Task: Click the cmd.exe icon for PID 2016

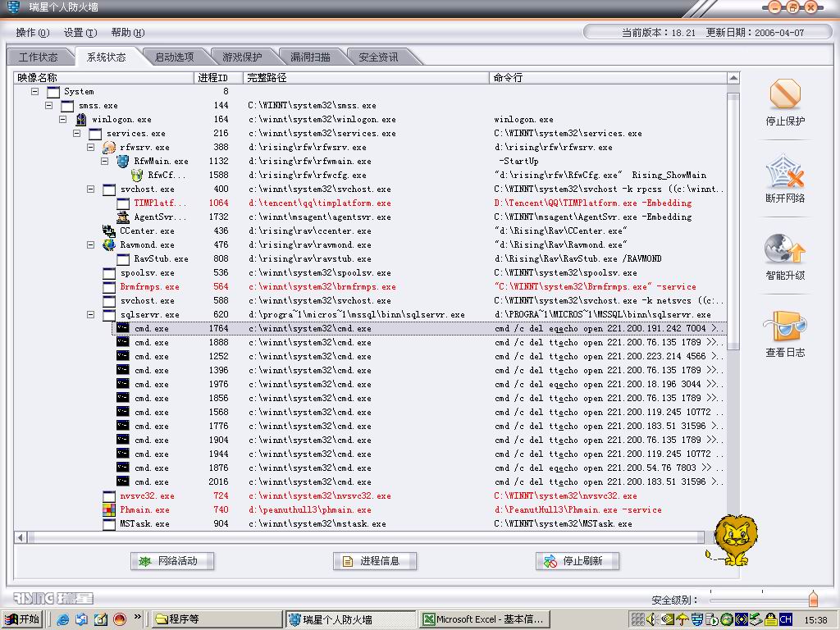Action: pyautogui.click(x=123, y=482)
